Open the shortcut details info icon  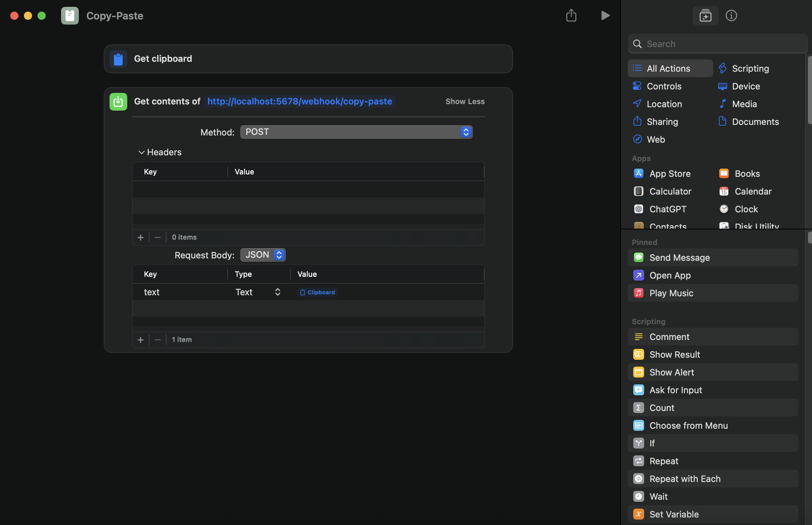tap(731, 16)
